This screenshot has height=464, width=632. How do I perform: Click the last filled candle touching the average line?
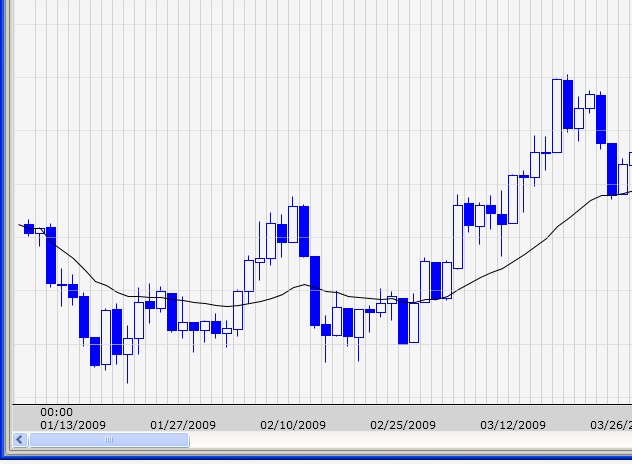[612, 169]
